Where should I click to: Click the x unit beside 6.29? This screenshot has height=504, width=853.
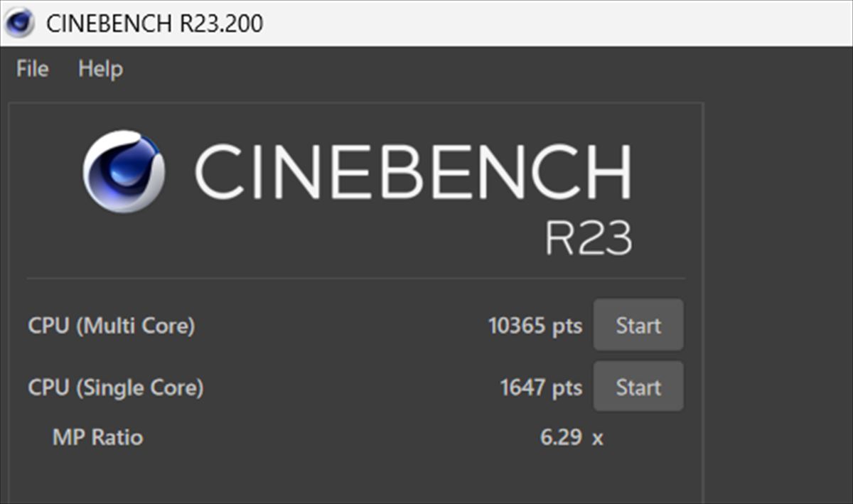click(598, 438)
